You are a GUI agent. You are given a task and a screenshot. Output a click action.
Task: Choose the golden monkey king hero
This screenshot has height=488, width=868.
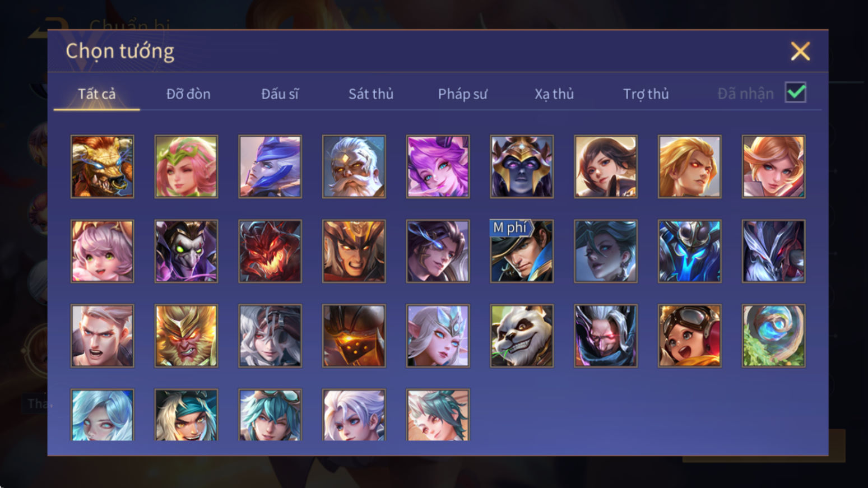tap(186, 336)
